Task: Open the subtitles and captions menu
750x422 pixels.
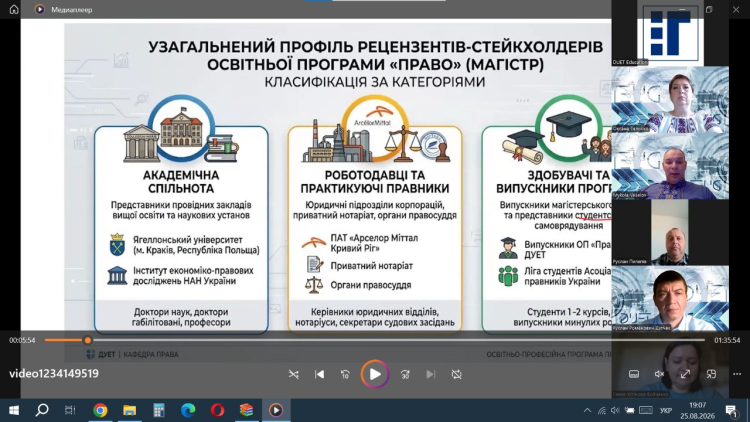Action: 634,374
